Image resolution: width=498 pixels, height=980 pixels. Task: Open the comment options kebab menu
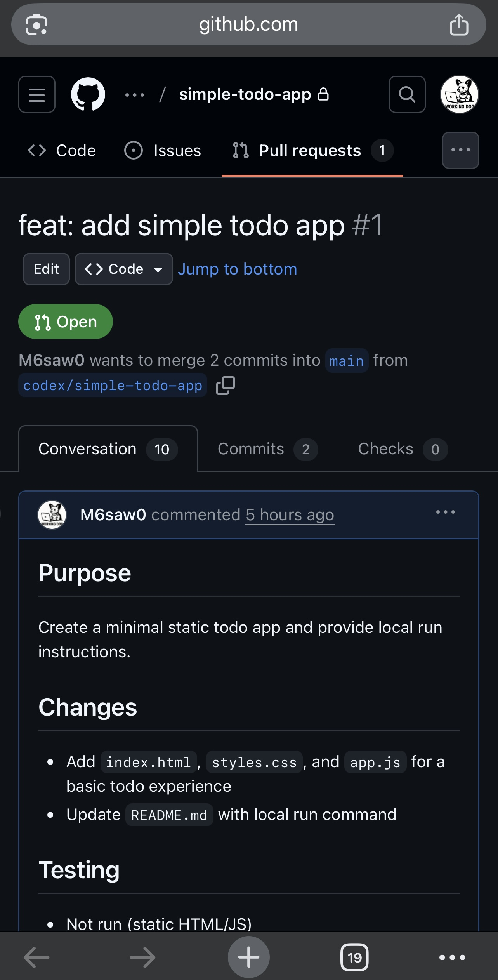coord(445,513)
